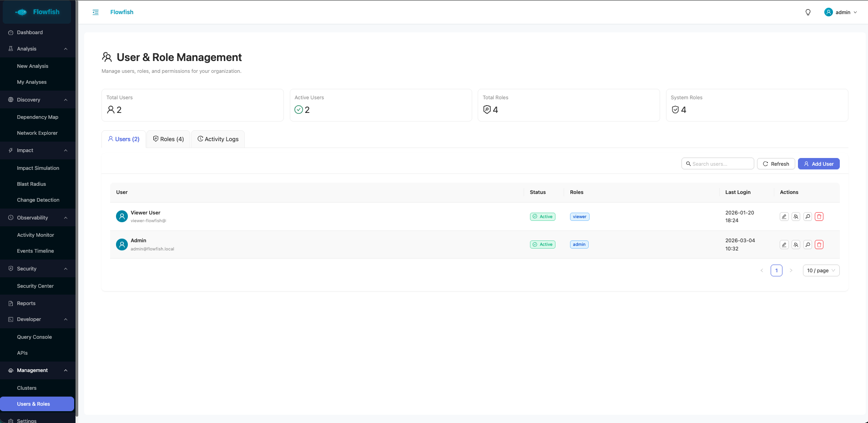Delete the Admin user via trash icon
This screenshot has width=868, height=423.
[x=819, y=245]
